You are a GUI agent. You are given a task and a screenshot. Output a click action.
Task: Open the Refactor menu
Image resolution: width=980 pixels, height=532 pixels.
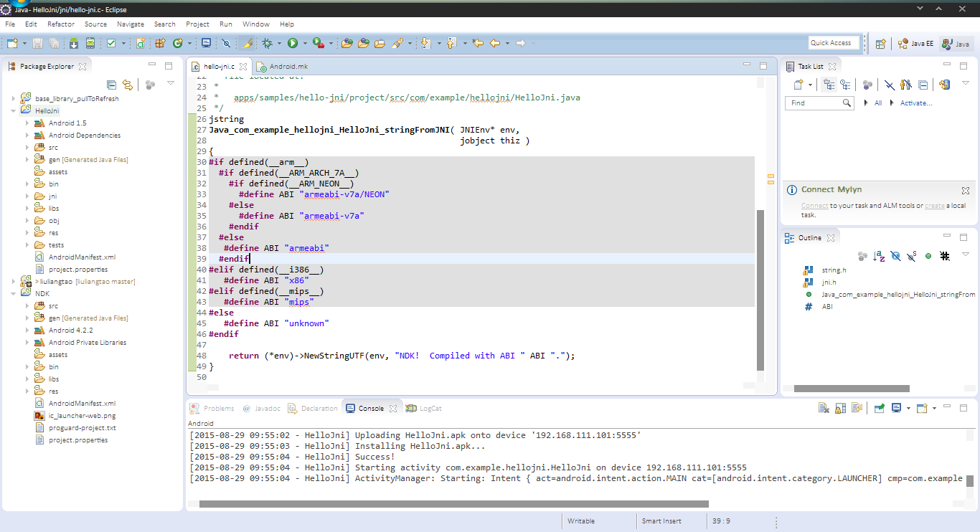click(x=60, y=24)
